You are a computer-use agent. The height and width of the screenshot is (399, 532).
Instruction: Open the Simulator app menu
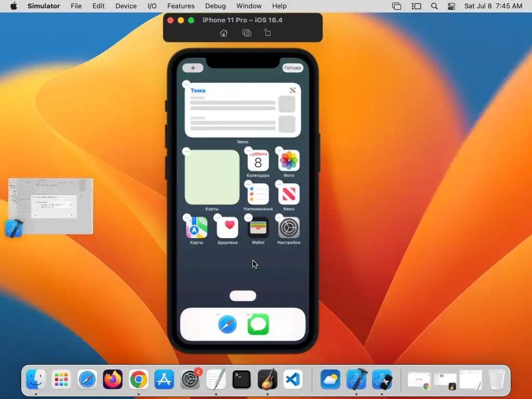pyautogui.click(x=44, y=6)
